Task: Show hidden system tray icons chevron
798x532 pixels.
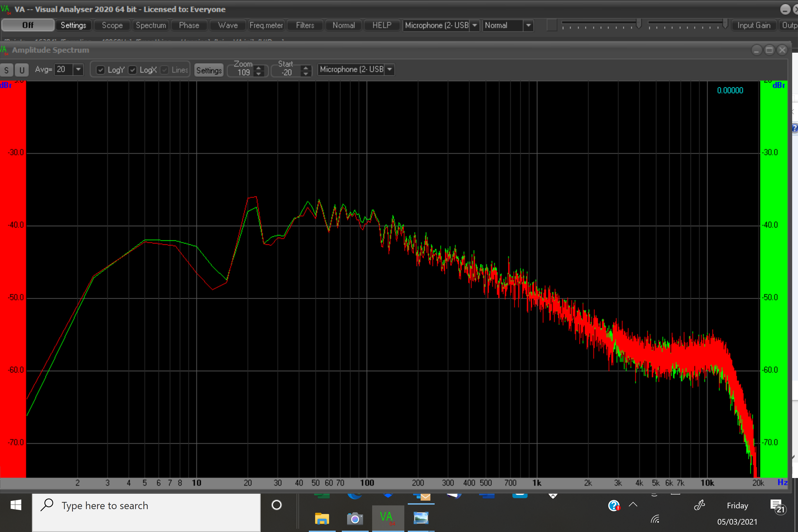Action: [x=633, y=505]
